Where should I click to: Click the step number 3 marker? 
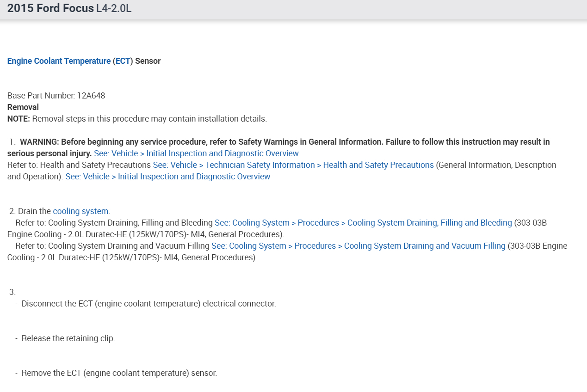click(12, 292)
